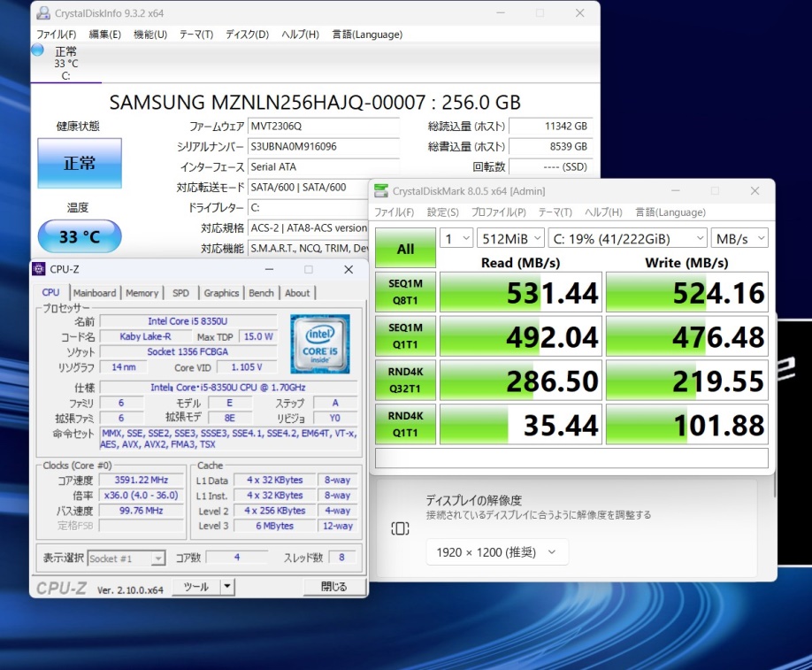Click the RND4K Q32T1 write result 219.55
The image size is (812, 670).
[x=686, y=380]
